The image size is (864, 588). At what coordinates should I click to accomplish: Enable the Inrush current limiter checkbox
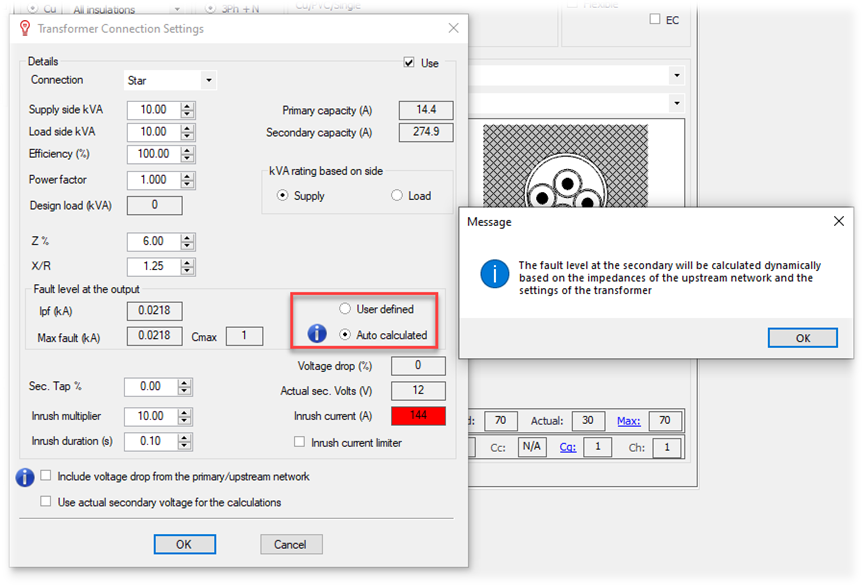299,441
